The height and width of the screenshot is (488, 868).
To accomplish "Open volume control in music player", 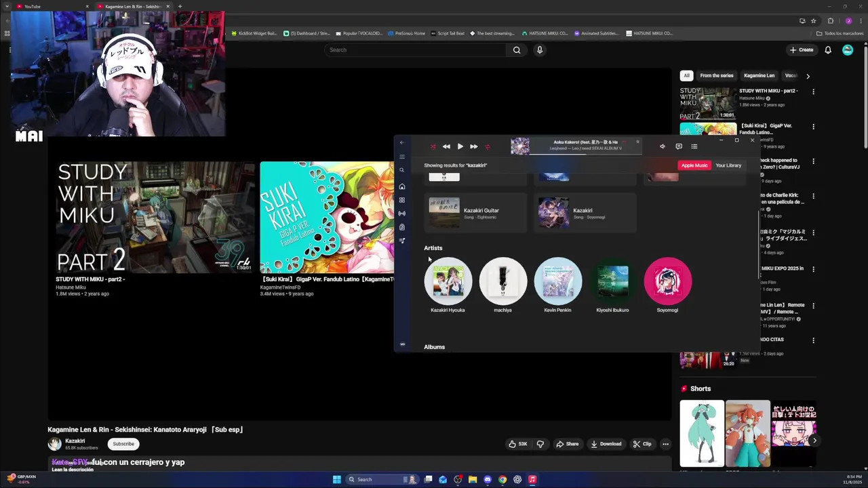I will click(663, 146).
